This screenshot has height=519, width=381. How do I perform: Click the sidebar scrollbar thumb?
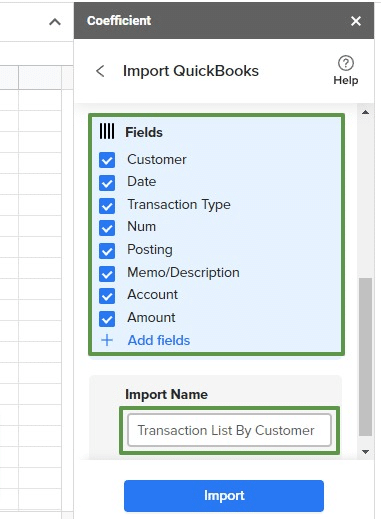pos(365,357)
